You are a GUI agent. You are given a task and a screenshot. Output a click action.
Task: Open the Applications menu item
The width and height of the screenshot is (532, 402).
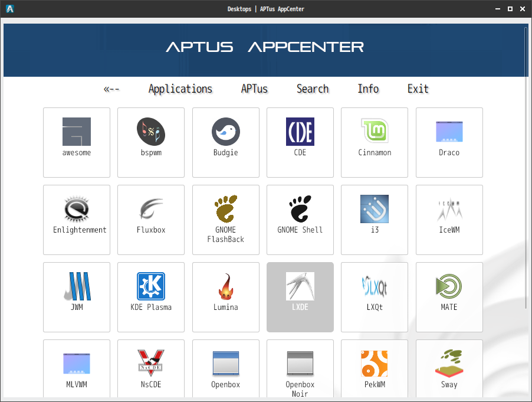[180, 89]
